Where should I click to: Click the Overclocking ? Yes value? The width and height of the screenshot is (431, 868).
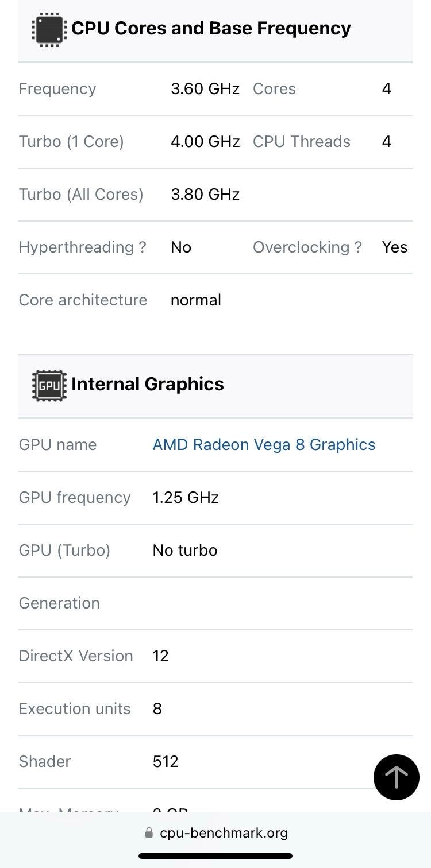click(395, 247)
